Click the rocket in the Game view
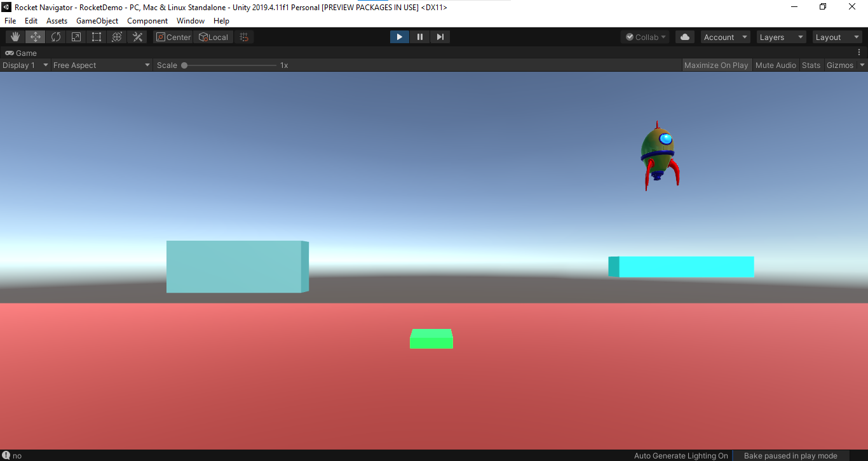The width and height of the screenshot is (868, 461). pos(660,156)
